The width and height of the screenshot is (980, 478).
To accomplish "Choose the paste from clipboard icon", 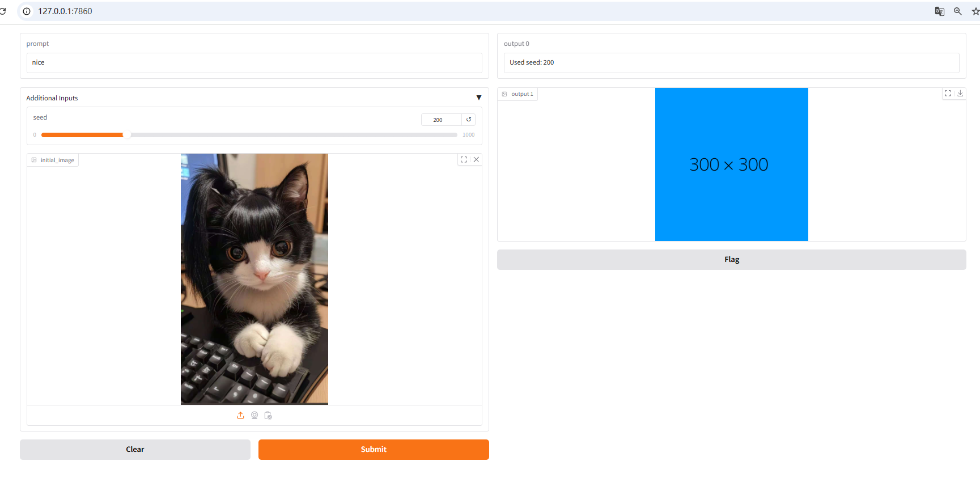I will [268, 416].
